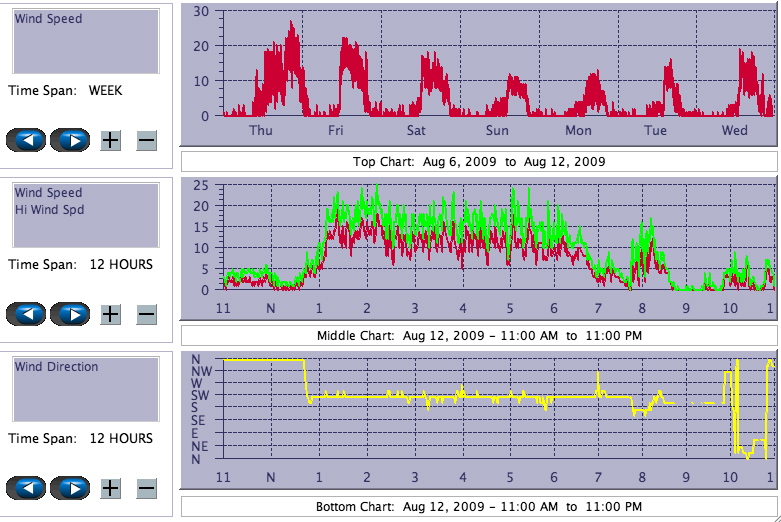
Task: Select Hi Wind Spd in the middle list
Action: click(49, 210)
